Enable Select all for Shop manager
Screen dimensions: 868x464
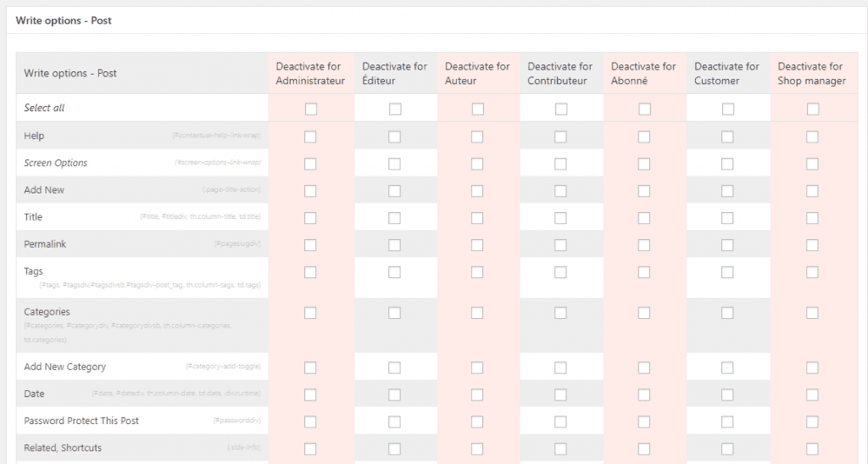[813, 109]
